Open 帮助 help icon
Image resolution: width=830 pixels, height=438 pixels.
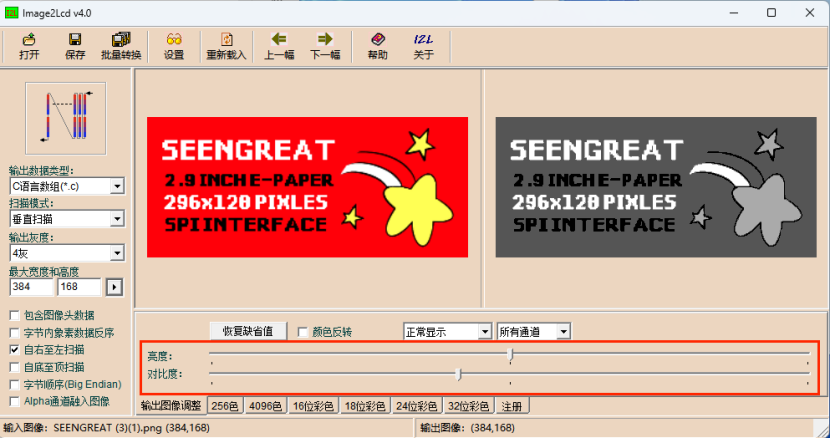(377, 46)
